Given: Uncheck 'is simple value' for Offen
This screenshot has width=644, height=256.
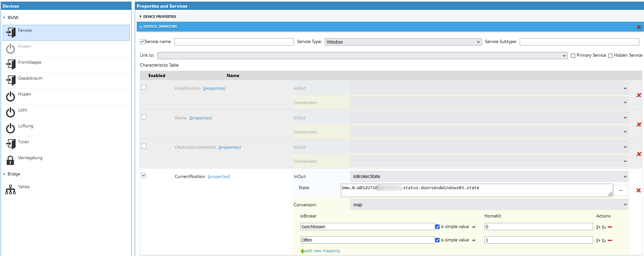Looking at the screenshot, I should [437, 240].
